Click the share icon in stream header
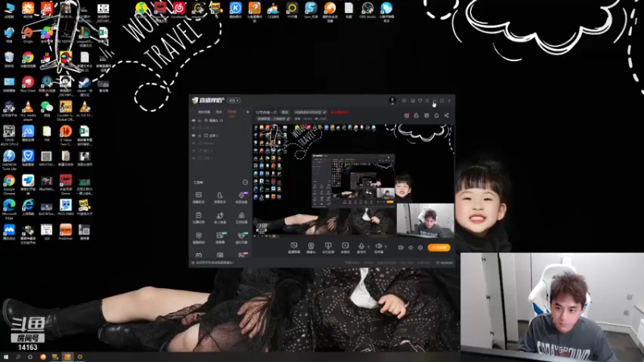Image resolution: width=644 pixels, height=362 pixels. [x=447, y=115]
